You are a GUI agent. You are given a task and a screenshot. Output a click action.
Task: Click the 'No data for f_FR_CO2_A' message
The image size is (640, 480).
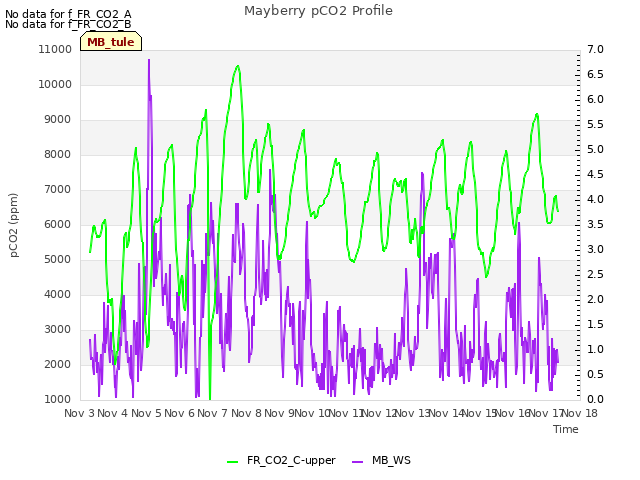[x=68, y=14]
